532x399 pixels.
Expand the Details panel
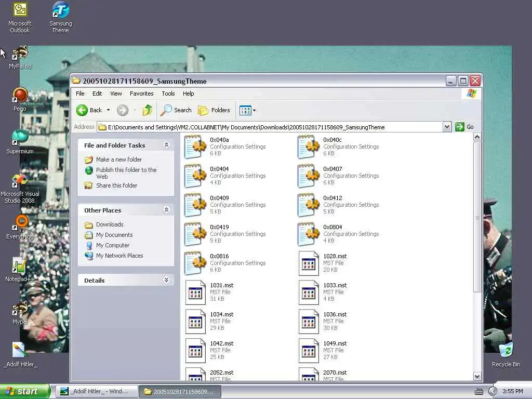coord(166,280)
